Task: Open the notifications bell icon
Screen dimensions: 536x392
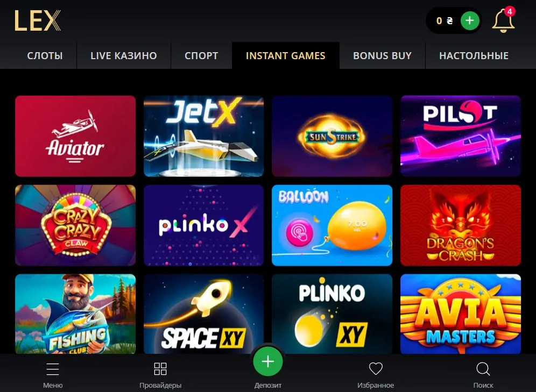Action: coord(503,20)
